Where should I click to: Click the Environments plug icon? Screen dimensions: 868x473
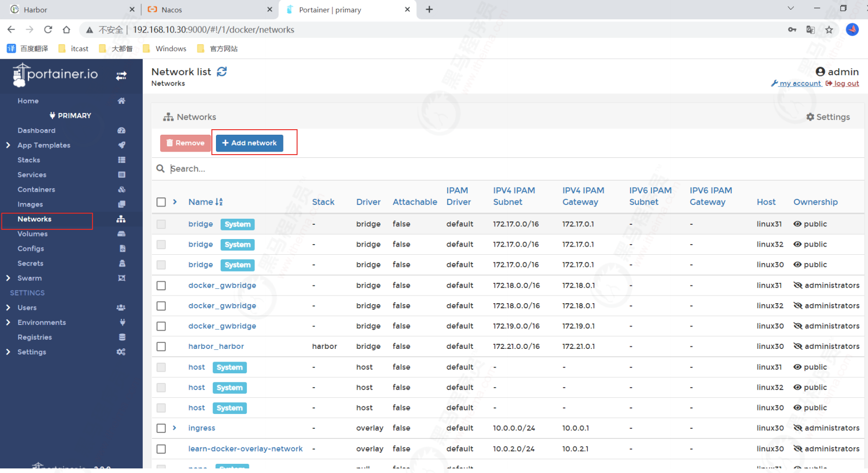(x=122, y=322)
